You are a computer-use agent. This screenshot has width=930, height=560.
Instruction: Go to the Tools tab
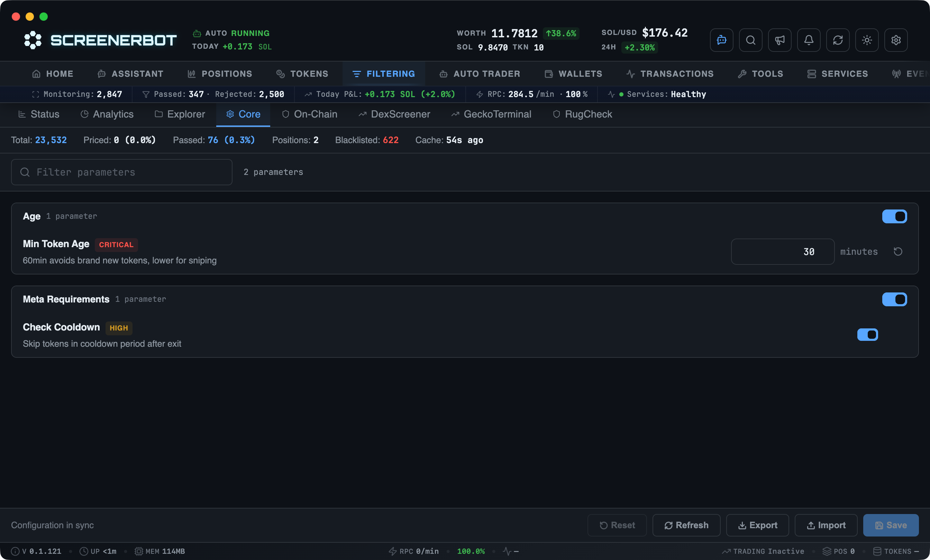(760, 74)
